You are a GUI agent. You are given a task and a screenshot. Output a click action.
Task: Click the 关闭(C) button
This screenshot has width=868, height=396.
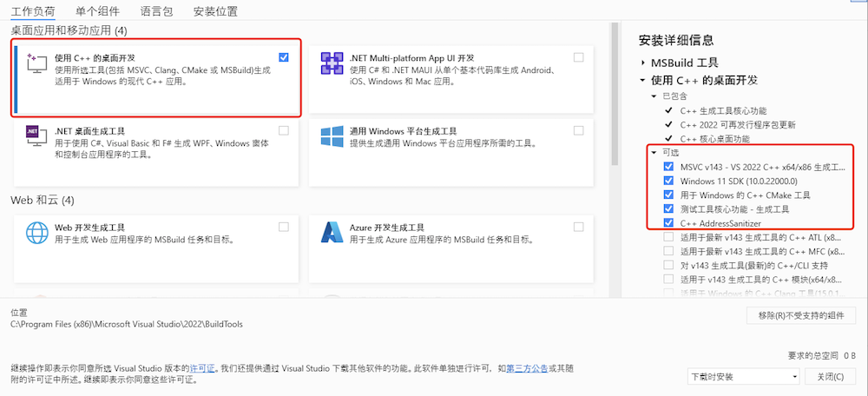click(x=831, y=377)
